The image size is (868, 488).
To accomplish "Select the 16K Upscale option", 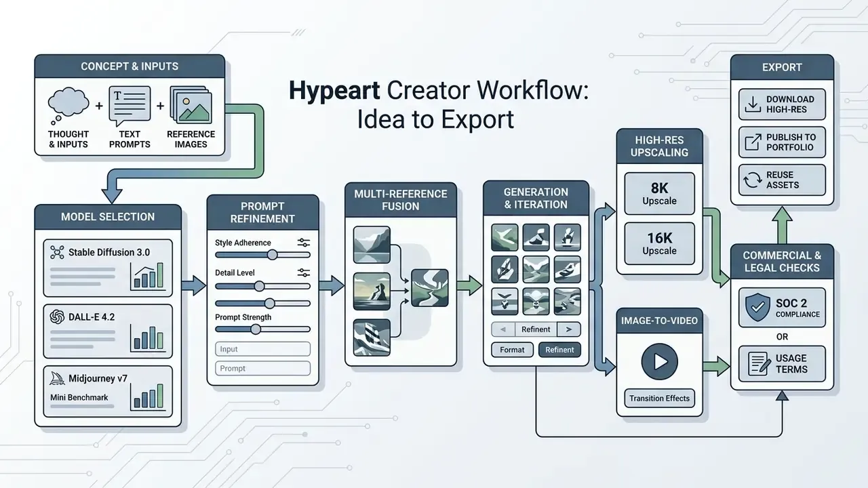I will click(x=659, y=242).
